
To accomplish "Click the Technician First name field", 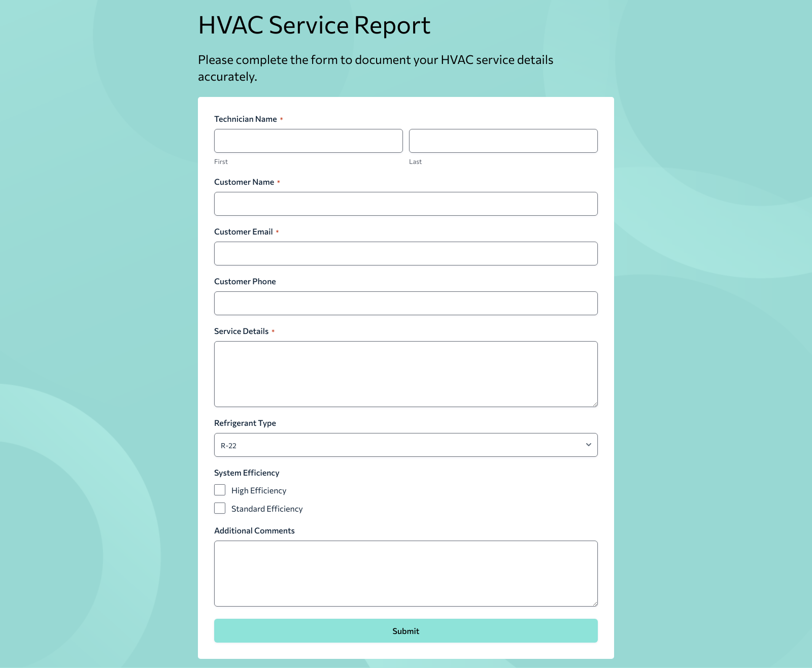I will (x=308, y=141).
